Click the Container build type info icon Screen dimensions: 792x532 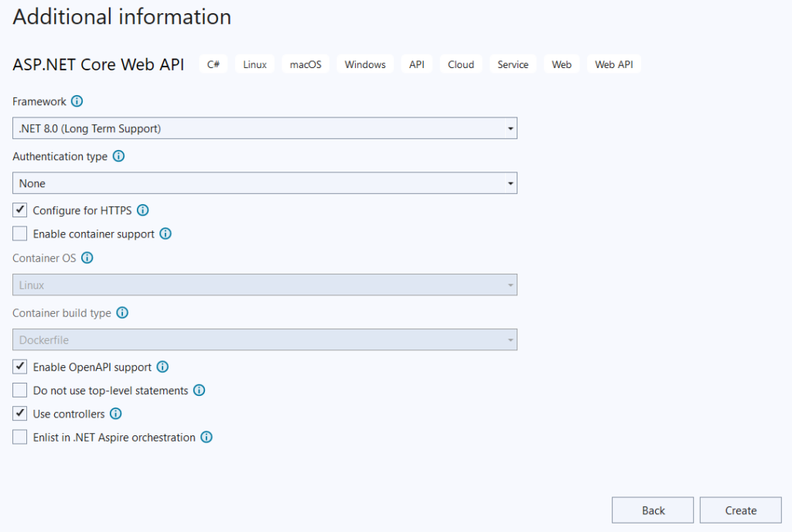click(x=121, y=313)
